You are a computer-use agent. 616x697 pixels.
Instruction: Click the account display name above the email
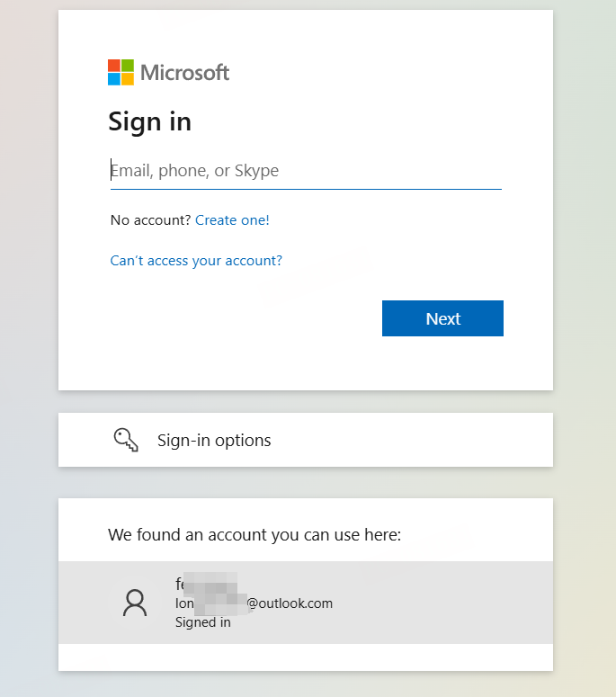[x=205, y=585]
